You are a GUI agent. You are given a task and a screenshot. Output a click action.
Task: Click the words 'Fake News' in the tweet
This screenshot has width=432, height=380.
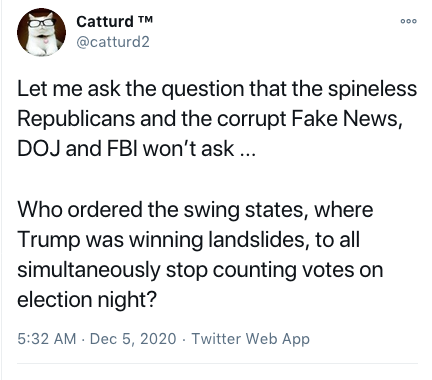coord(345,118)
